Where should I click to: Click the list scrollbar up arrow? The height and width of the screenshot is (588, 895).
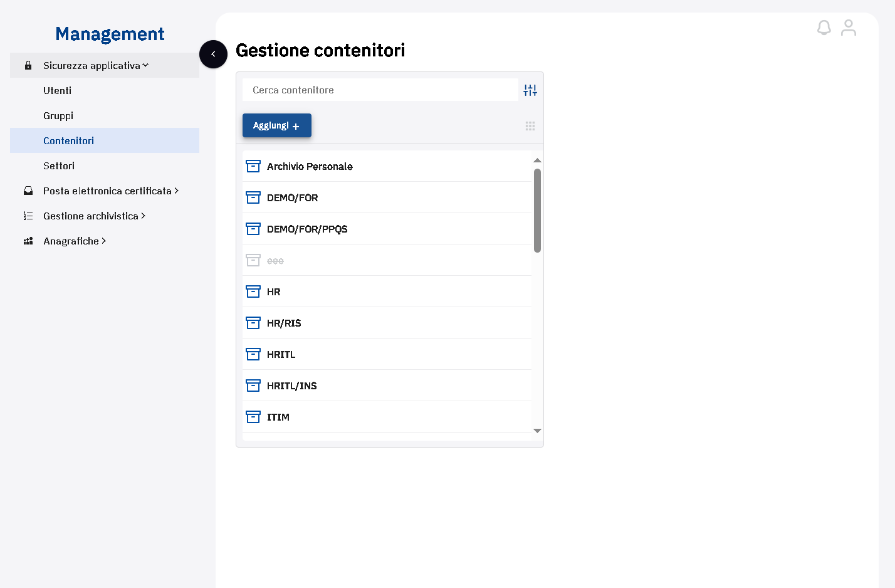pos(537,160)
